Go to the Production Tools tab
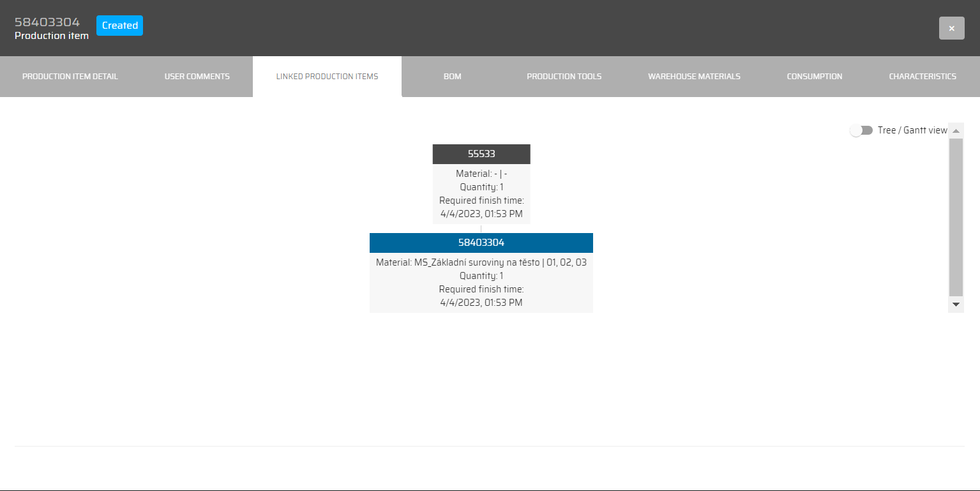The width and height of the screenshot is (980, 491). click(564, 77)
